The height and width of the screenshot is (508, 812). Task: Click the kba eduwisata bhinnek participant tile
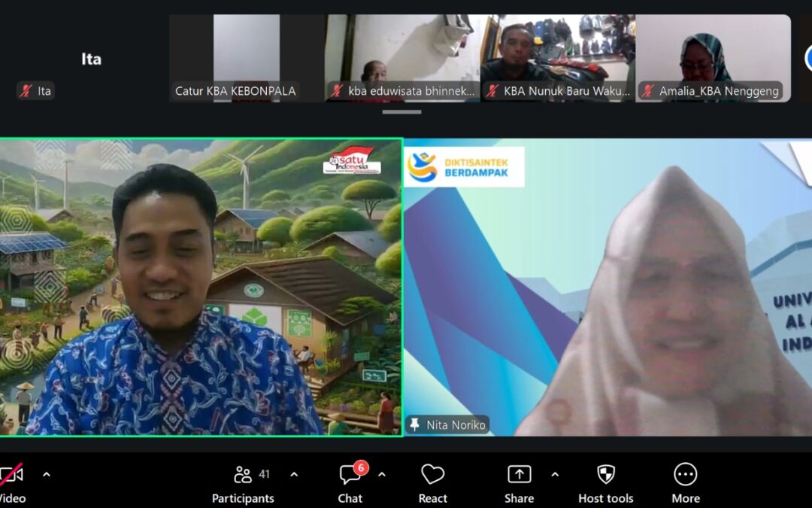(x=402, y=56)
